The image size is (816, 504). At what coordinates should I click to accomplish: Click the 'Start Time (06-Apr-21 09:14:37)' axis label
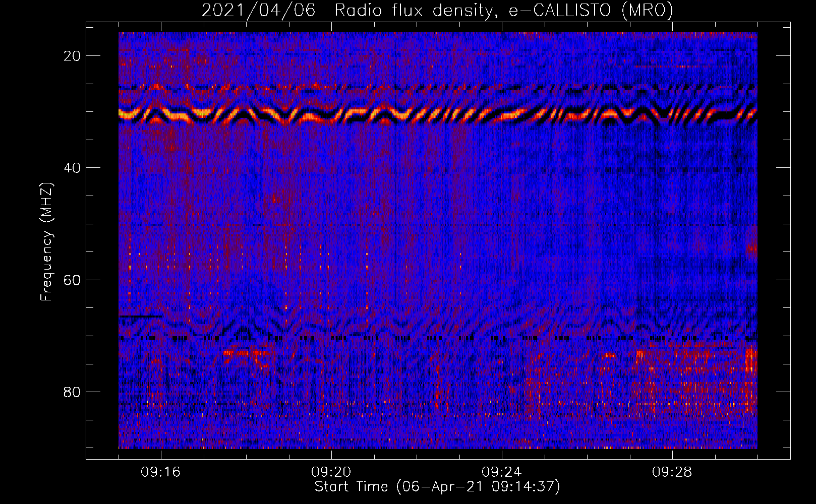pyautogui.click(x=437, y=487)
